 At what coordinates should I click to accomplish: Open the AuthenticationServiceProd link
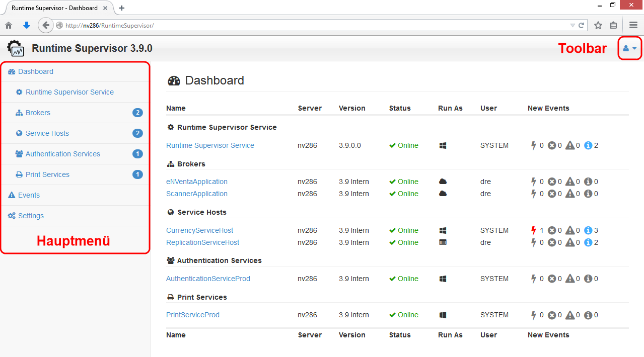pos(208,279)
